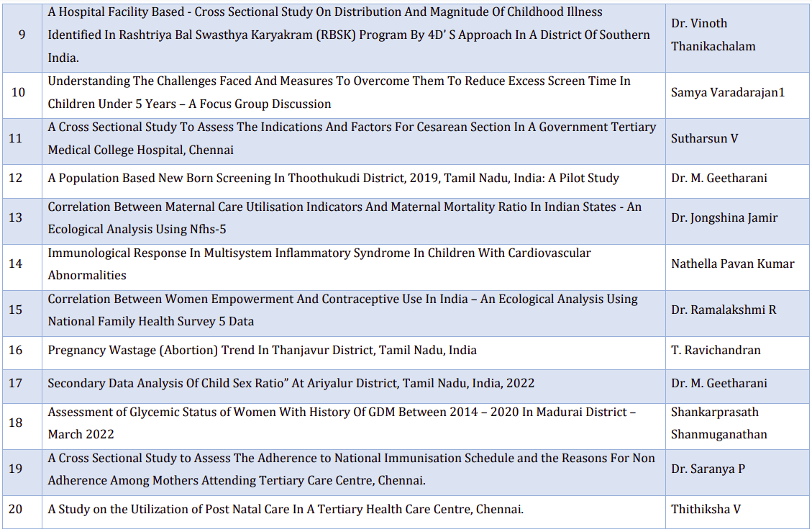Select the Maternal Mortality Ratio correlation title
Image resolution: width=812 pixels, height=532 pixels.
click(x=344, y=217)
